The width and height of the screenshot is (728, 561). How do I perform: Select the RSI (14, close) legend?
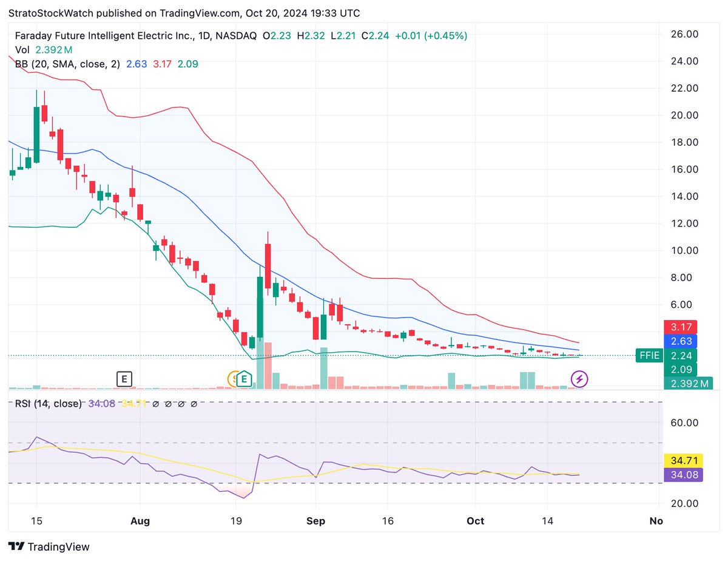[x=49, y=403]
